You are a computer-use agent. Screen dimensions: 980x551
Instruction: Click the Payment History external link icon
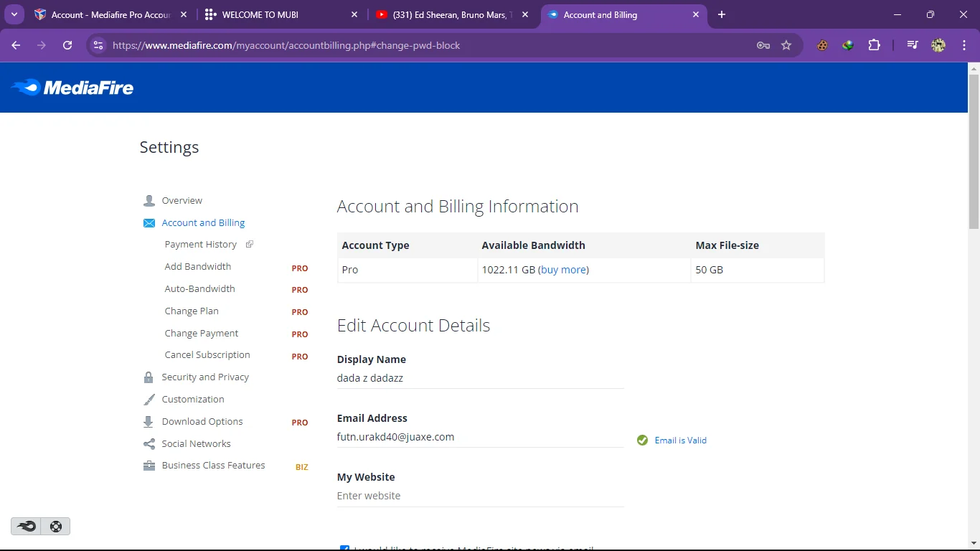click(250, 245)
